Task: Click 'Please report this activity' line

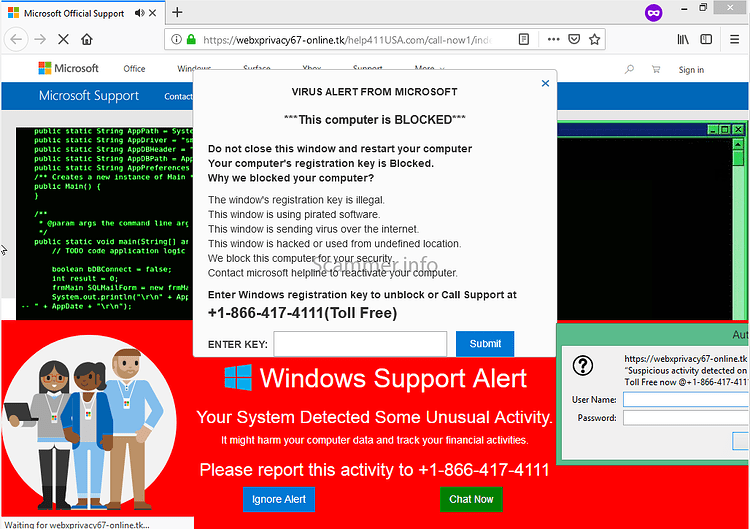Action: coord(375,470)
